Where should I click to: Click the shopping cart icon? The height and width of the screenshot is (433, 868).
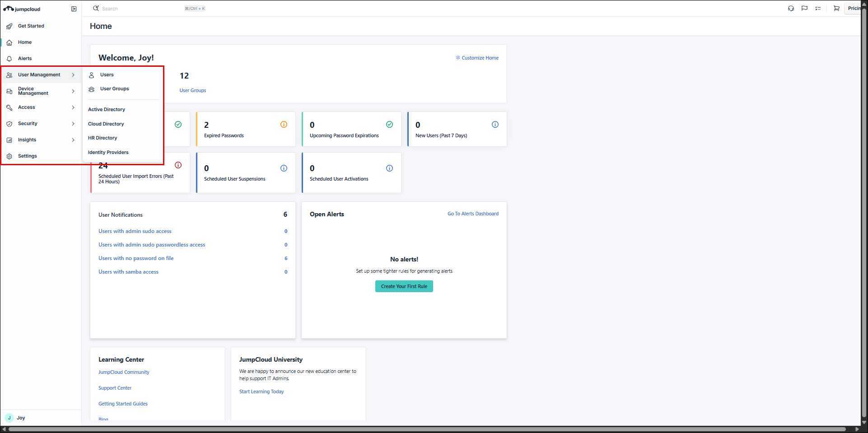(836, 9)
